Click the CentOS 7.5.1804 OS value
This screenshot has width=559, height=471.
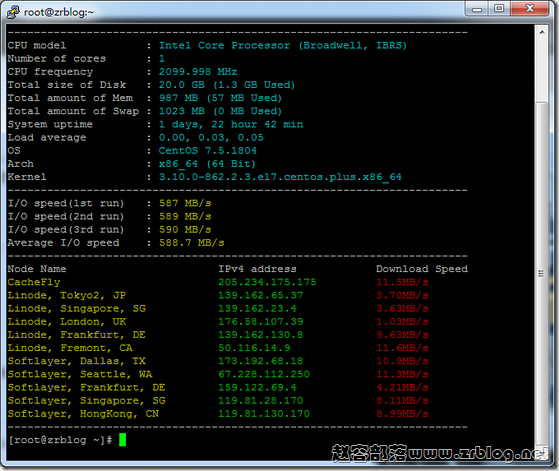pyautogui.click(x=207, y=150)
